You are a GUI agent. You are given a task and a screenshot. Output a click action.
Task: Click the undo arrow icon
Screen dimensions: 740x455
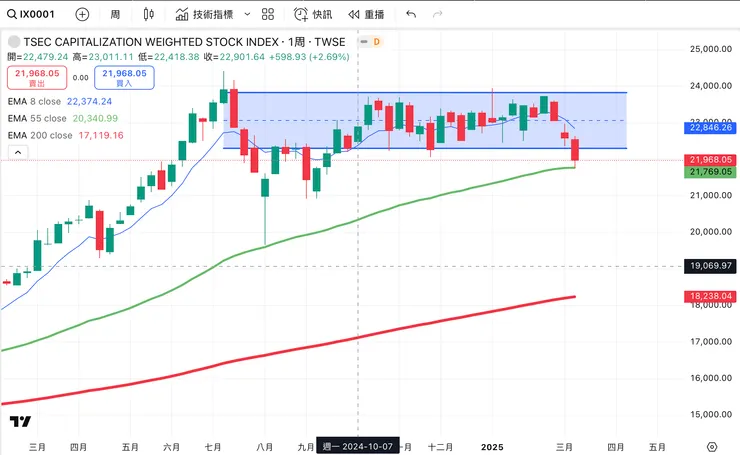(411, 15)
